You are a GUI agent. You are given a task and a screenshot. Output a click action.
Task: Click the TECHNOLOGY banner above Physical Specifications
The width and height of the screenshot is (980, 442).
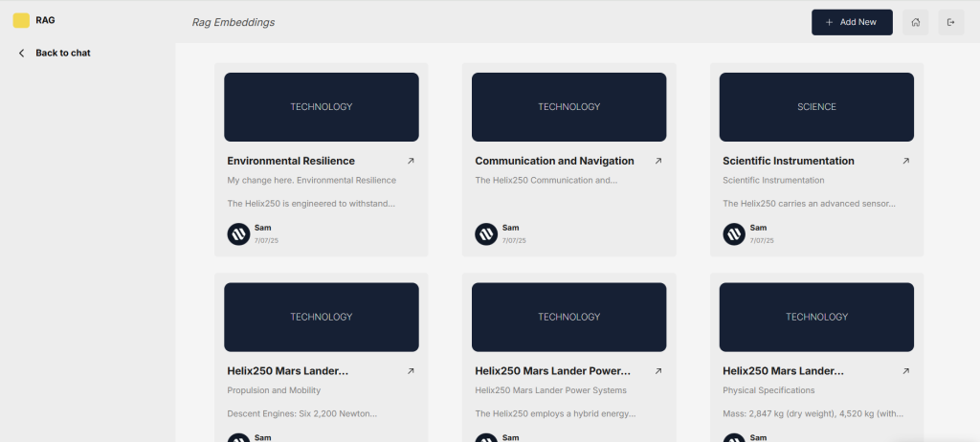coord(816,317)
